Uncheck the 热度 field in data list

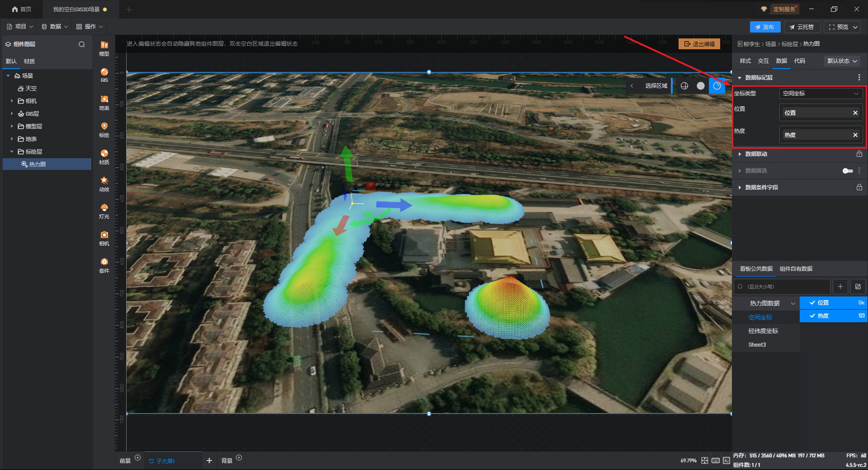[812, 316]
